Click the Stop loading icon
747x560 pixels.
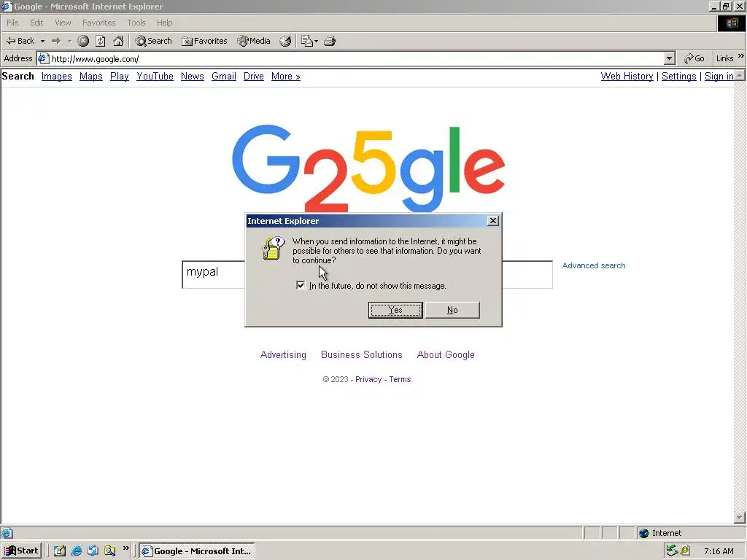[x=83, y=41]
